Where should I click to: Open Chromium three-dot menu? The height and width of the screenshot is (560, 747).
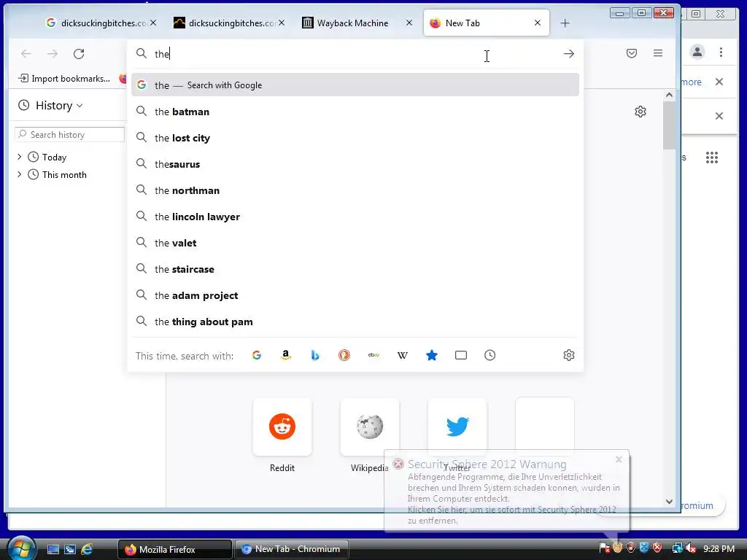click(721, 52)
